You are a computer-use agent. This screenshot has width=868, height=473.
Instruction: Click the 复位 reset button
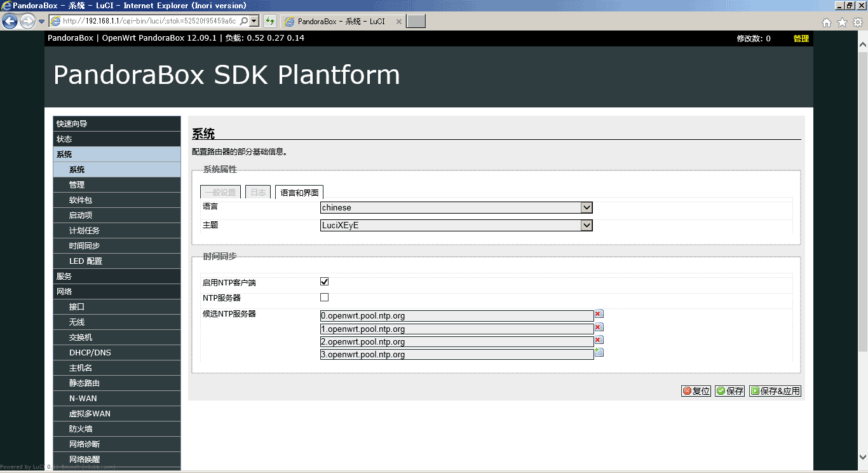click(x=696, y=391)
